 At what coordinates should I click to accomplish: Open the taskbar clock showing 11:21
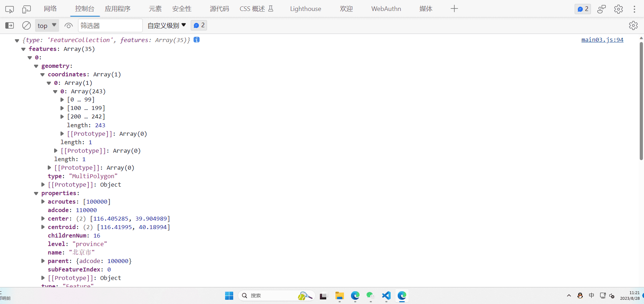pyautogui.click(x=630, y=296)
